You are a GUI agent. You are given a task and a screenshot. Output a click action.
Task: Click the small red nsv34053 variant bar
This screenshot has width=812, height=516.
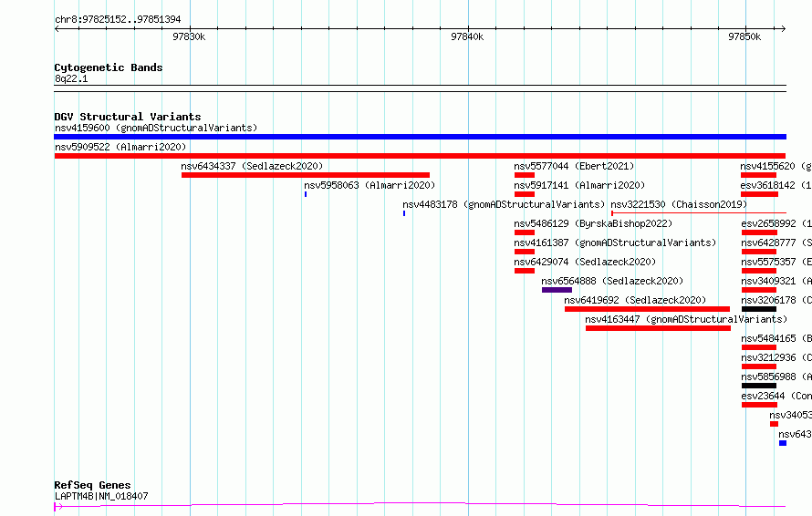click(774, 424)
